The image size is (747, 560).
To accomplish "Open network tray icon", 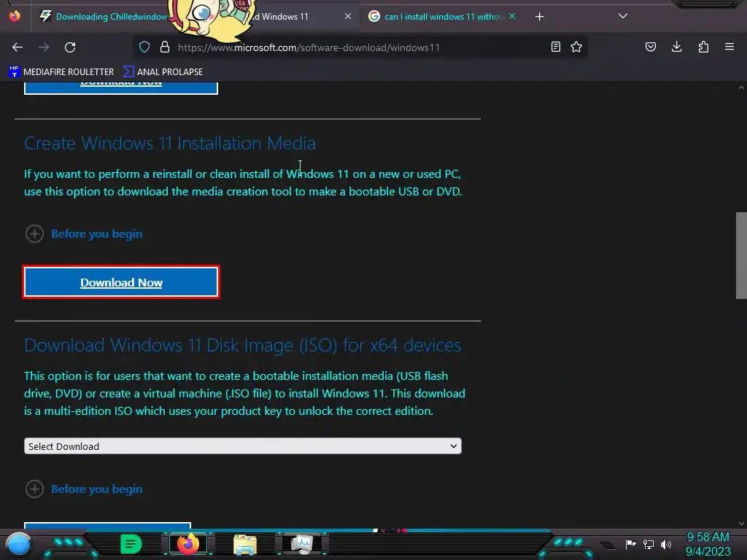I will click(649, 544).
